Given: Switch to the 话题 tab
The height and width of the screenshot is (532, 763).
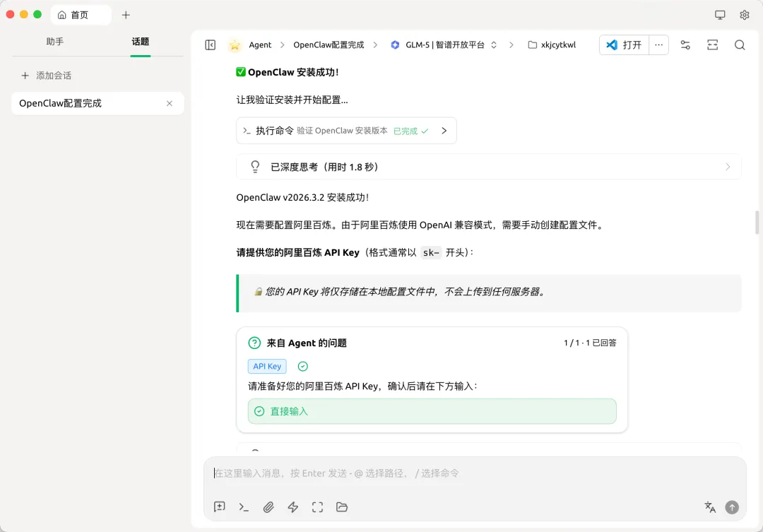Looking at the screenshot, I should pyautogui.click(x=140, y=42).
